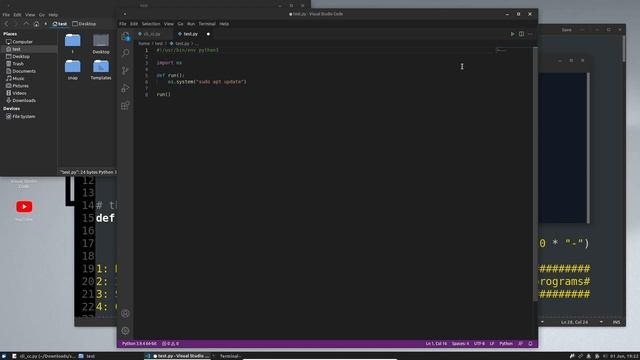
Task: Click the code minimap in VS Code
Action: coord(501,50)
